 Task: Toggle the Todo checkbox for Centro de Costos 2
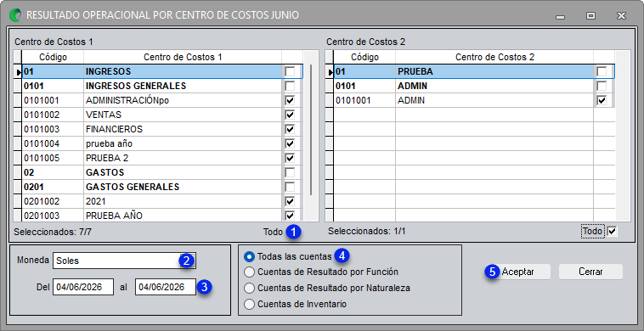tap(612, 232)
